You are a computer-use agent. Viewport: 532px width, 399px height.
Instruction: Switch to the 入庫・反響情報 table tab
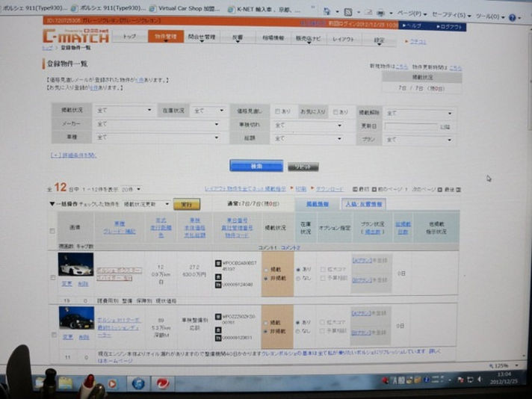364,204
